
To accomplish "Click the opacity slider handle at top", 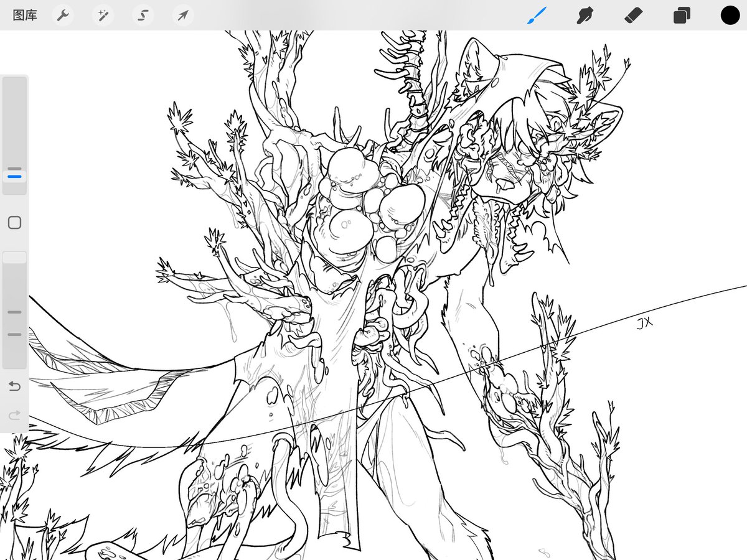I will 14,257.
